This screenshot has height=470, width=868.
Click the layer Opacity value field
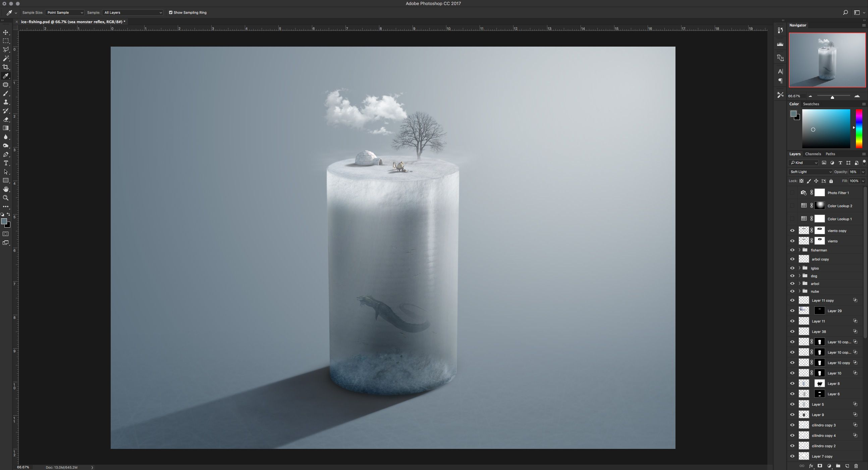[853, 172]
